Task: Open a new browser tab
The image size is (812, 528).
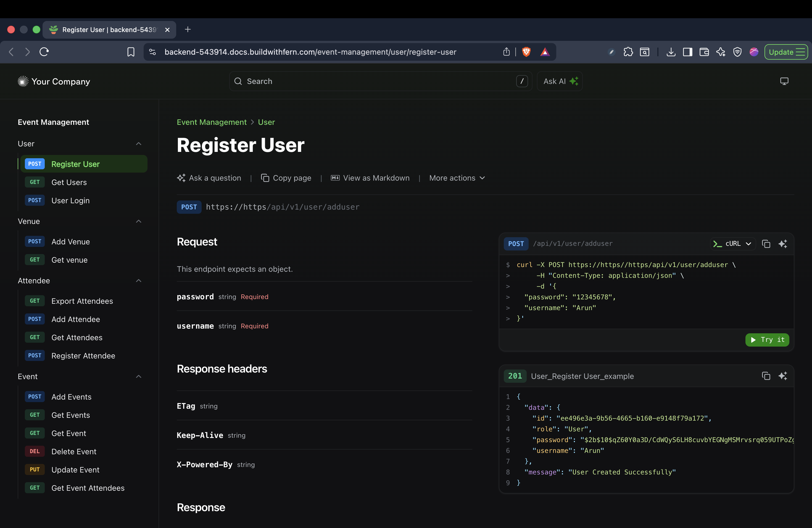Action: coord(188,29)
